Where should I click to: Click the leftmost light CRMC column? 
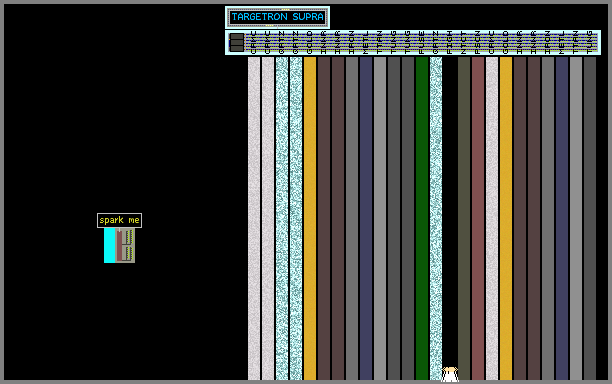tap(254, 218)
